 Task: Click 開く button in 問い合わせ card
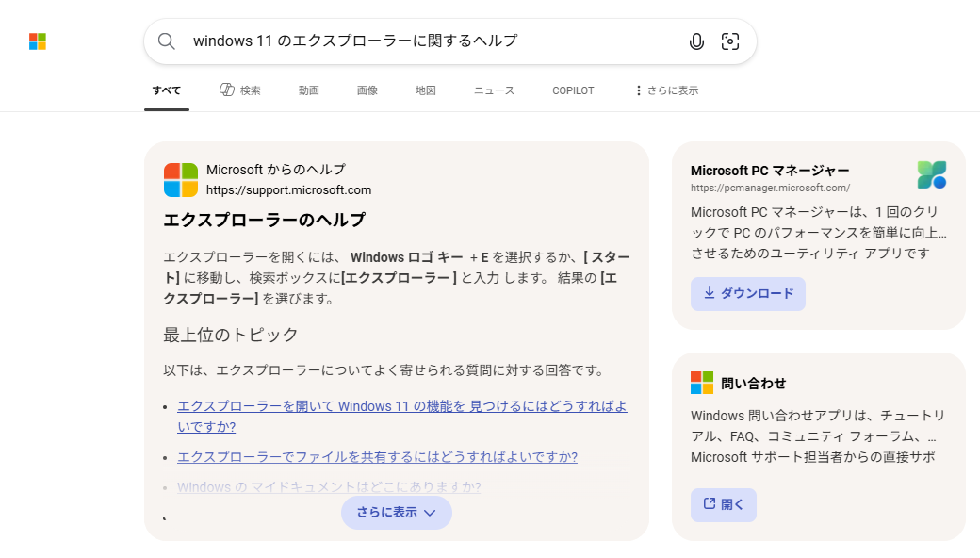723,505
